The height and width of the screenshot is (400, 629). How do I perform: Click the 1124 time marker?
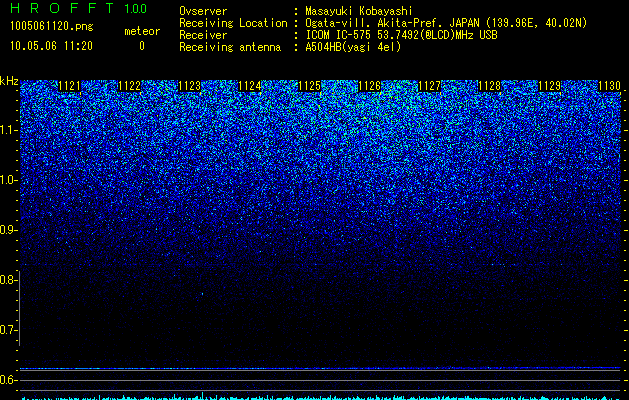250,86
